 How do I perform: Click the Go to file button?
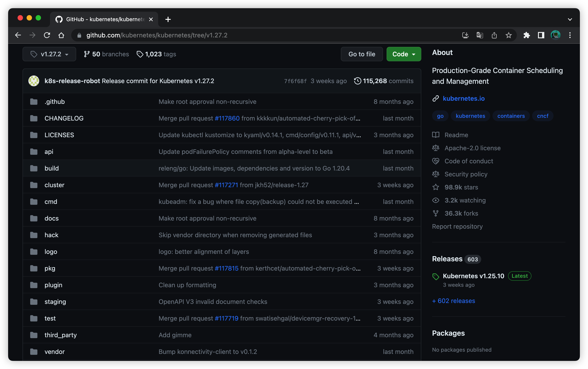coord(362,54)
